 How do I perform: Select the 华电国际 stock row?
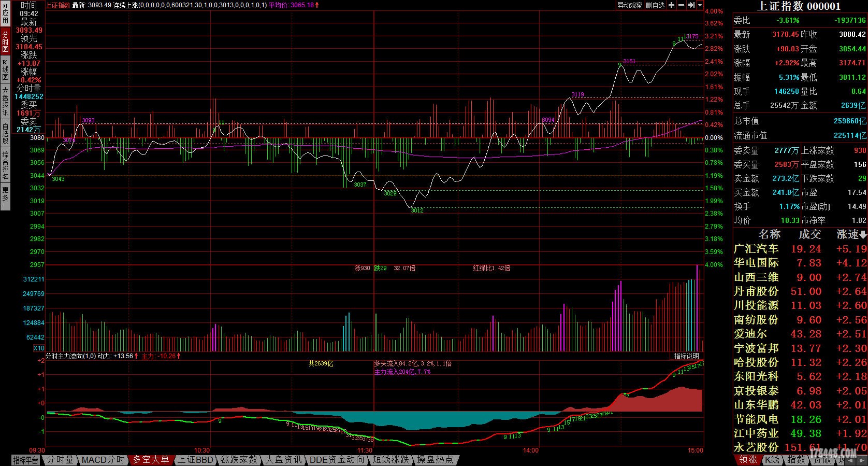tap(801, 263)
